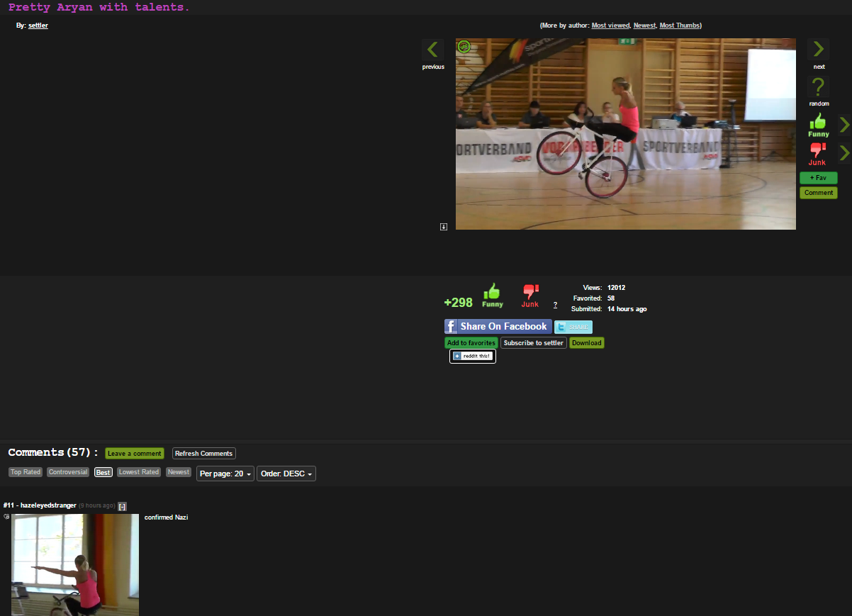Open the Per page: 20 dropdown
Image resolution: width=852 pixels, height=616 pixels.
tap(225, 474)
